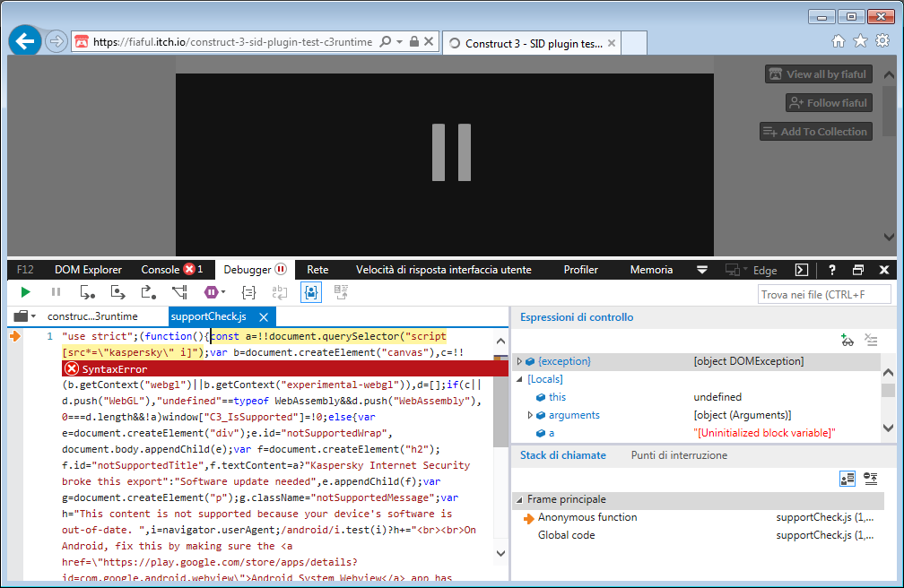The width and height of the screenshot is (904, 588).
Task: Click the View all by fiaful button
Action: pos(819,74)
